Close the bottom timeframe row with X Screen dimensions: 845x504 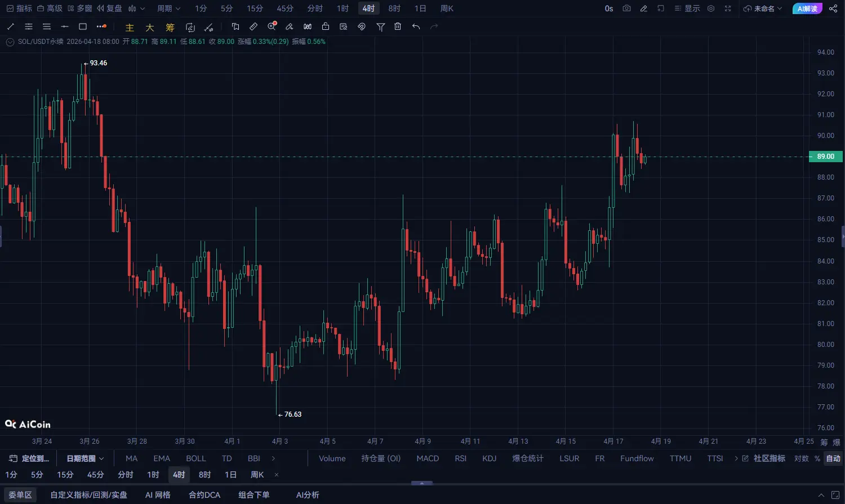[277, 475]
